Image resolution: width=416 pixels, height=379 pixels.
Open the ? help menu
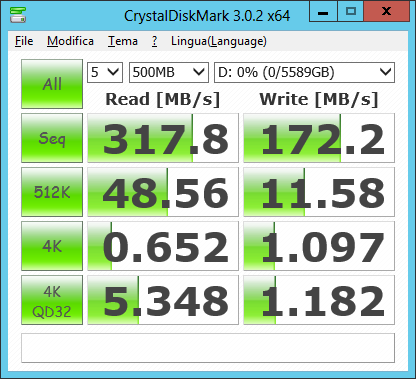[154, 41]
